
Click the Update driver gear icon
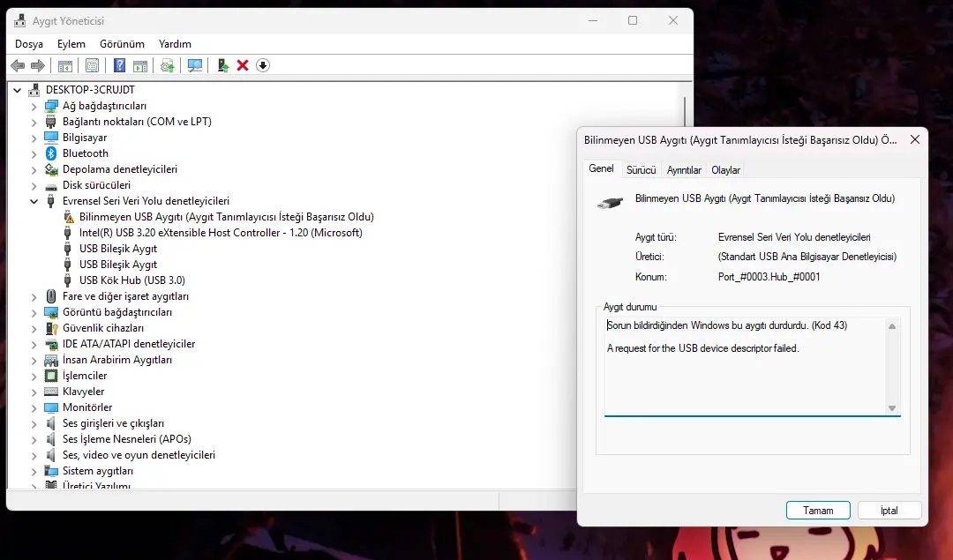point(167,65)
